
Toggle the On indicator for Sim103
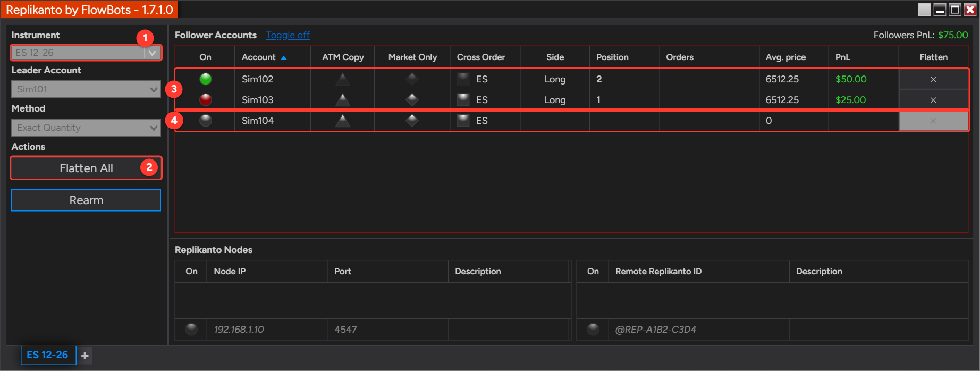click(x=205, y=99)
